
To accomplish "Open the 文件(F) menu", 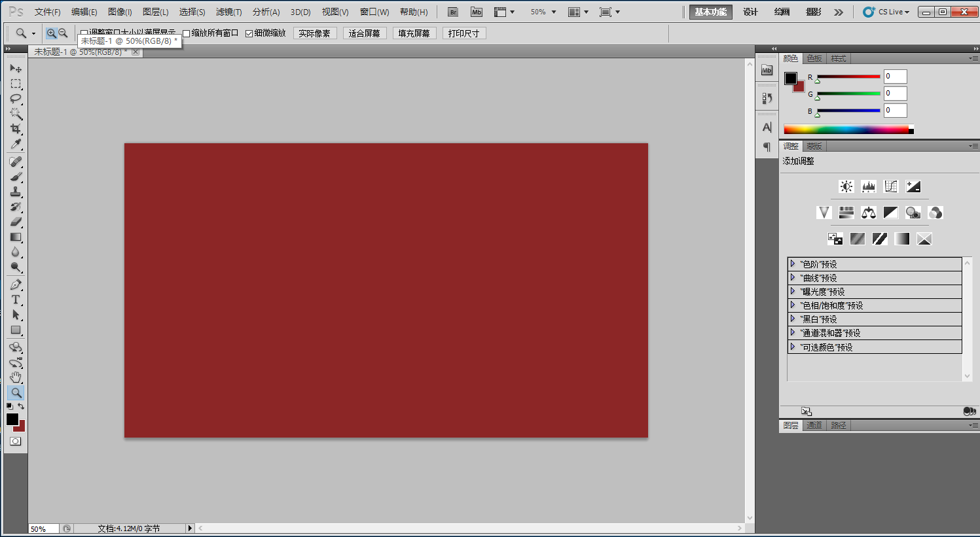I will (x=47, y=12).
